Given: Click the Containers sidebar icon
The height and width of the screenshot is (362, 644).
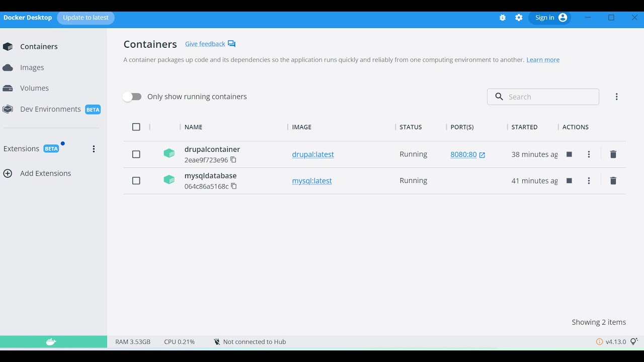Looking at the screenshot, I should 8,47.
